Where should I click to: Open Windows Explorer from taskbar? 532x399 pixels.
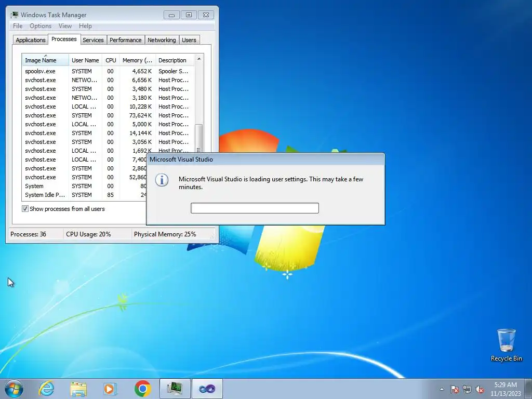coord(78,389)
